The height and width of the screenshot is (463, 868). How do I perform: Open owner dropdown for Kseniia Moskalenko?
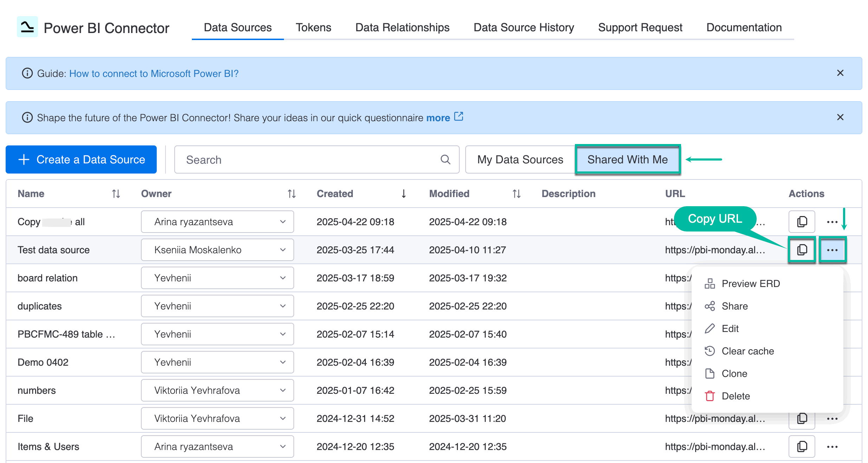[x=283, y=250]
